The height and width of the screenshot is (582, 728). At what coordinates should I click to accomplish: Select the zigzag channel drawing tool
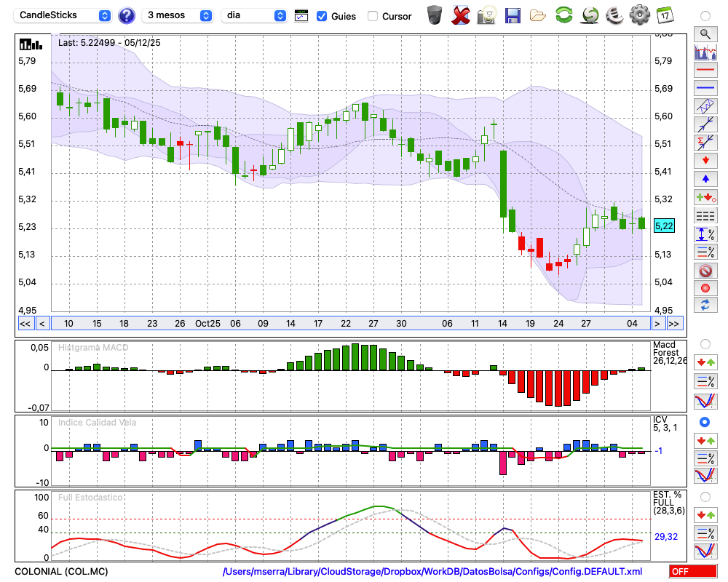705,106
